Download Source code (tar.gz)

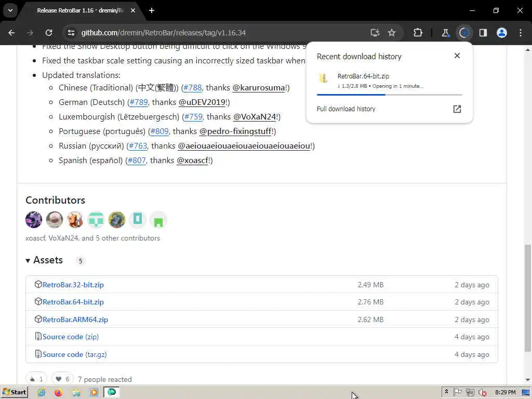tap(75, 354)
